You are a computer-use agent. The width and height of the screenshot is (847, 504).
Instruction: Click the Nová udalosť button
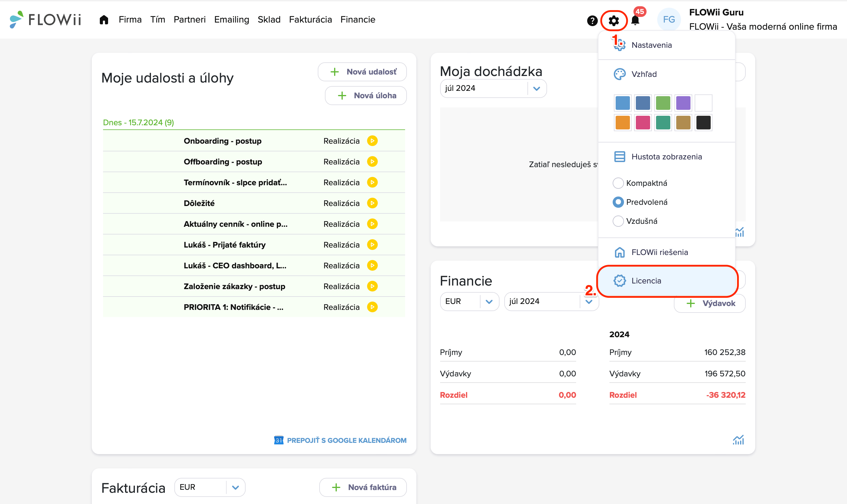(x=362, y=72)
